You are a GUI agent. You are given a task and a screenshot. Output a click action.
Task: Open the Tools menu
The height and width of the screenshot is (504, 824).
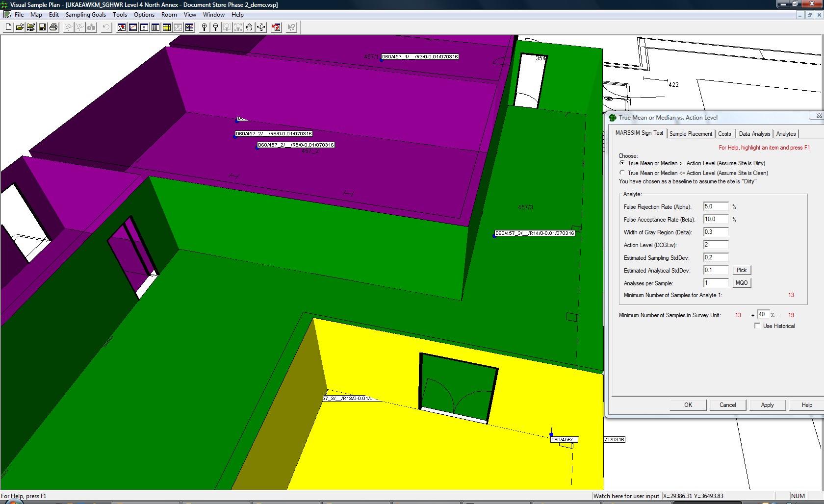(120, 15)
